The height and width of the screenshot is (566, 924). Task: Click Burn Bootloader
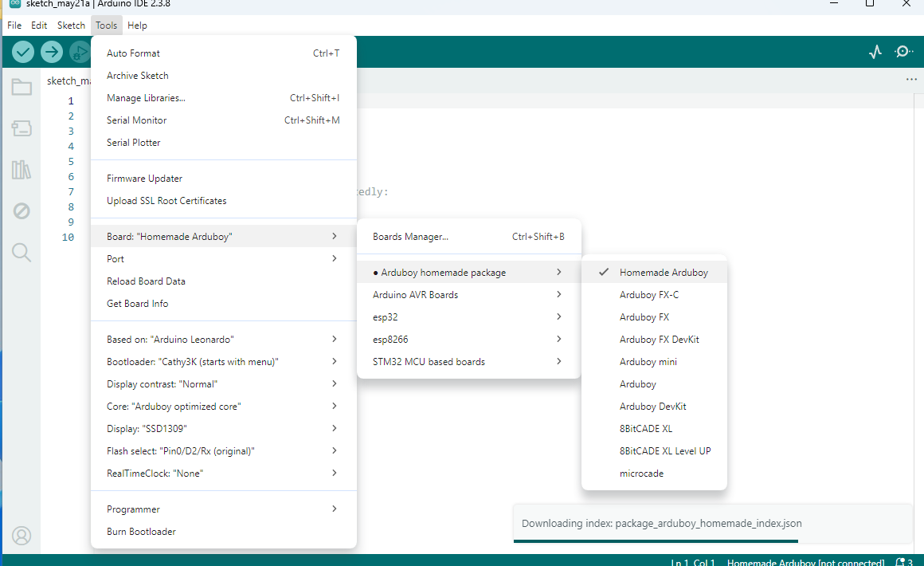(224, 532)
